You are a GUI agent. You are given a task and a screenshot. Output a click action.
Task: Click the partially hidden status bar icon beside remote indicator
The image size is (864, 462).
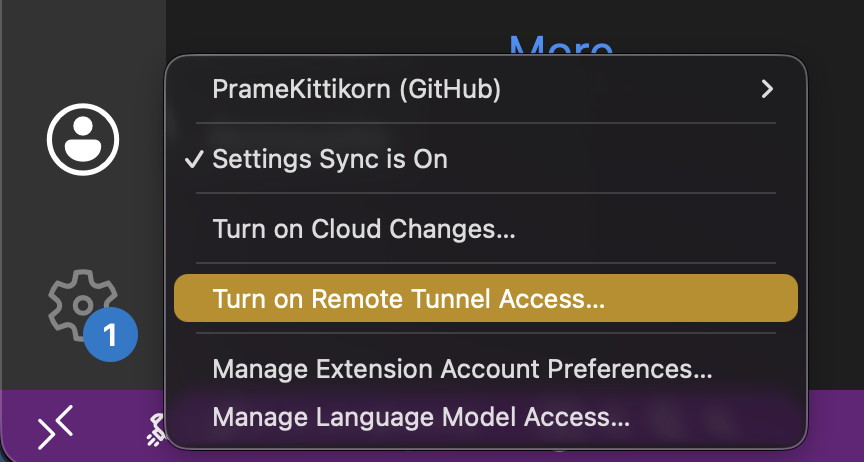click(152, 432)
